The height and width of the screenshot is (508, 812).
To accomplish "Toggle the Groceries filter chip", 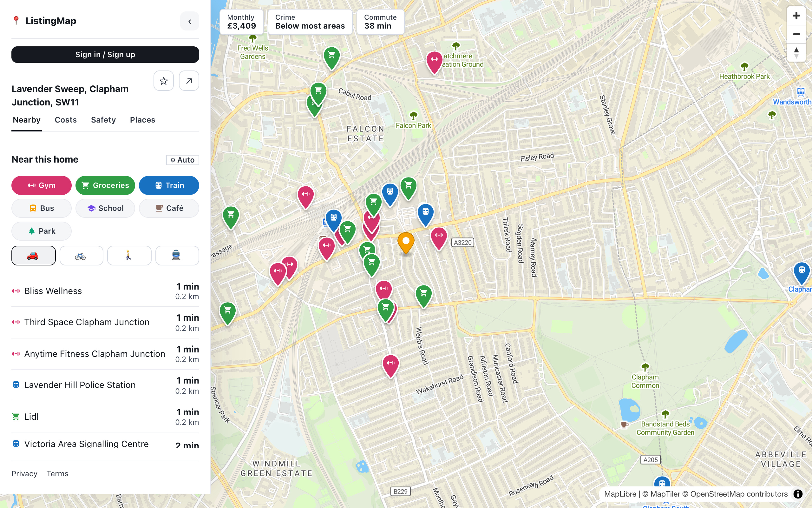I will click(105, 185).
